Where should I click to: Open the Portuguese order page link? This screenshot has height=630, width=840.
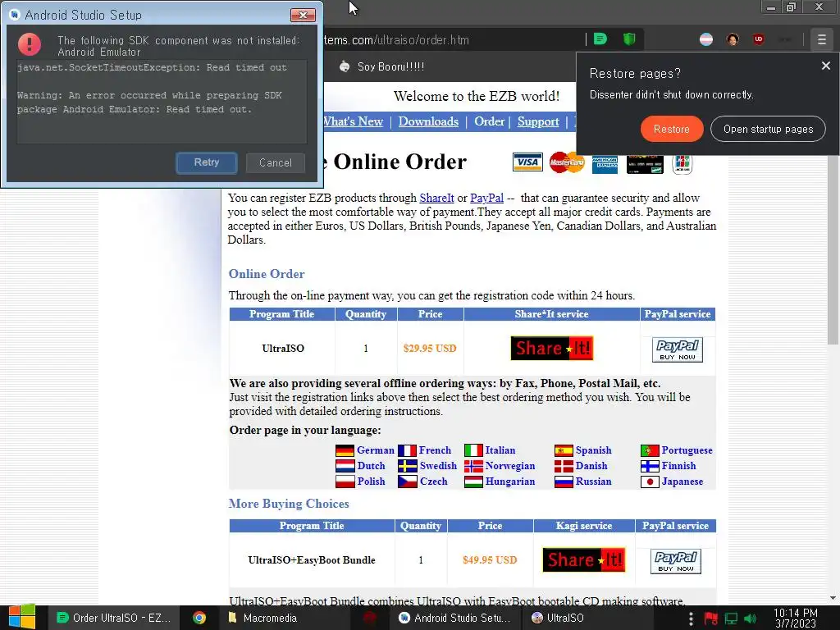click(687, 450)
